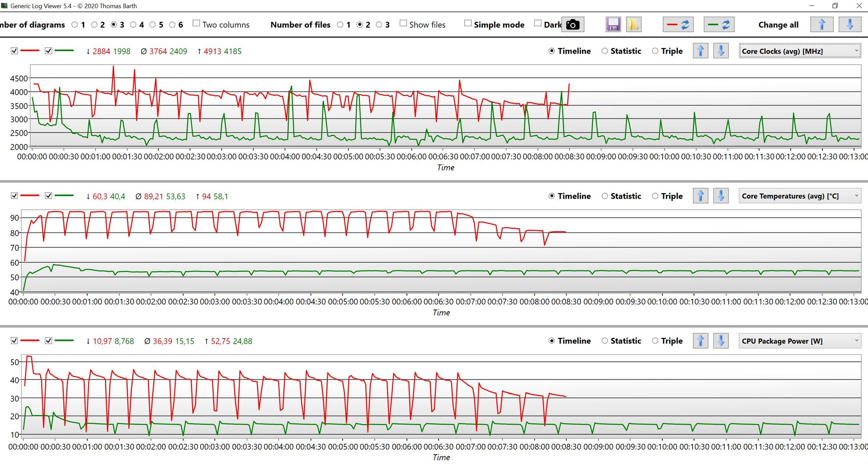
Task: Open Core Temperatures (avg) [°C] dropdown
Action: [800, 196]
